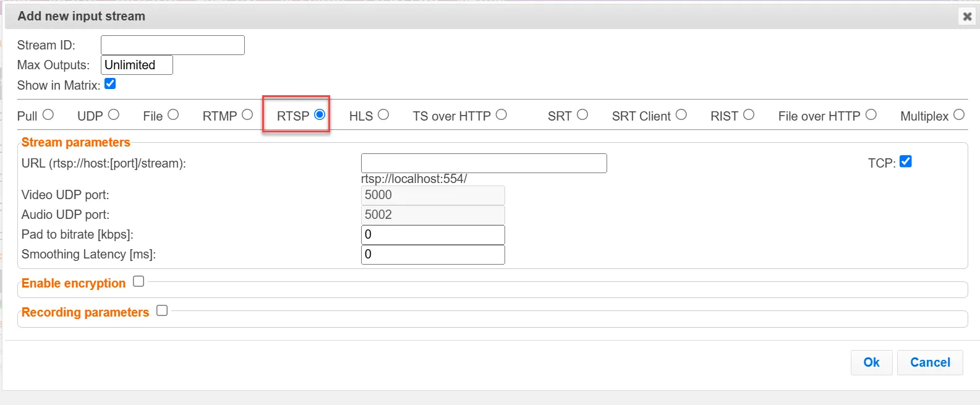Screen dimensions: 980x405
Task: Click the Cancel button
Action: click(930, 362)
